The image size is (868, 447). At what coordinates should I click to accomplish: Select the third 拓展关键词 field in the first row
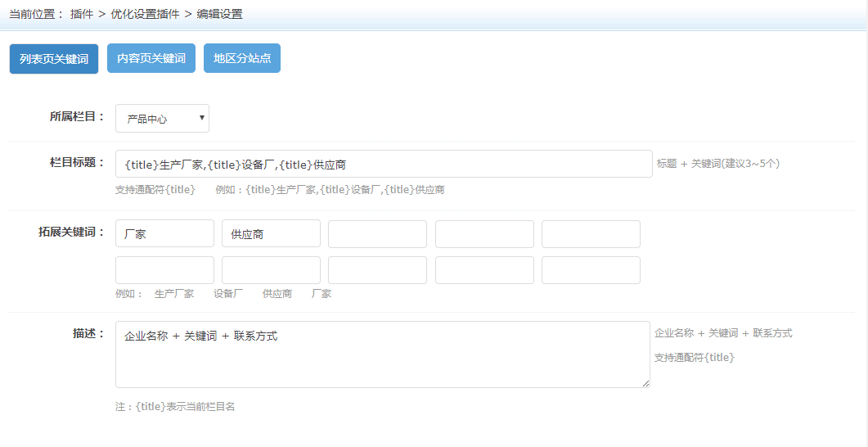pyautogui.click(x=377, y=234)
